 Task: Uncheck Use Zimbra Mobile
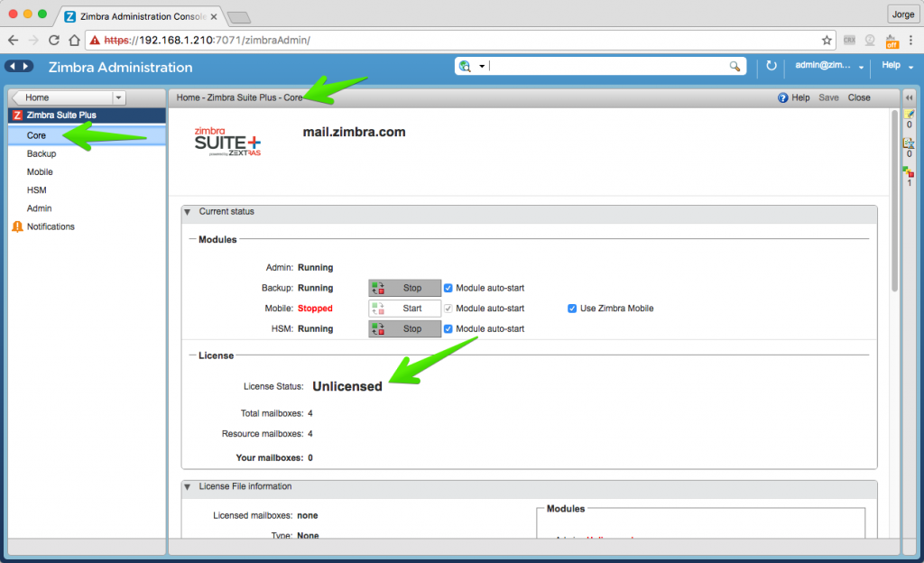pyautogui.click(x=571, y=309)
